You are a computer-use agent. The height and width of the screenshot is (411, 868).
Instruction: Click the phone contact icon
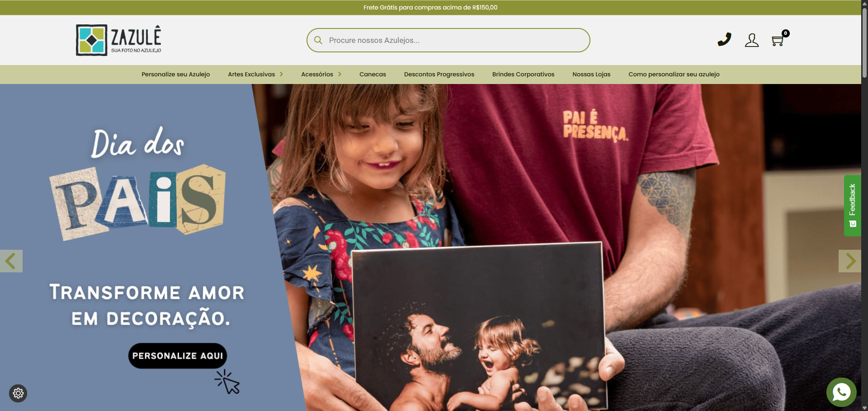pyautogui.click(x=724, y=40)
